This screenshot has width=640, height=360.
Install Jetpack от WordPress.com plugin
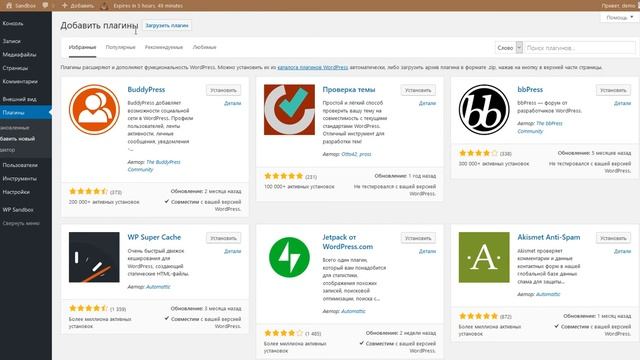pos(418,238)
